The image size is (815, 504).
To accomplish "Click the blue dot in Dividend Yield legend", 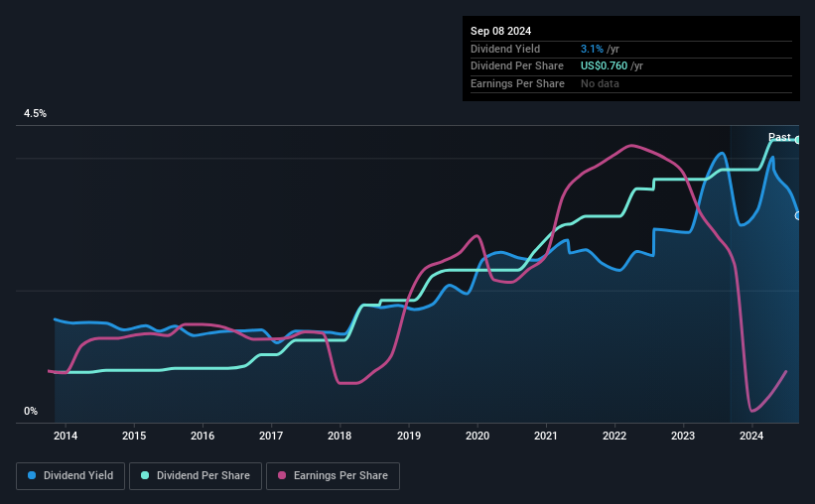I will pos(33,476).
